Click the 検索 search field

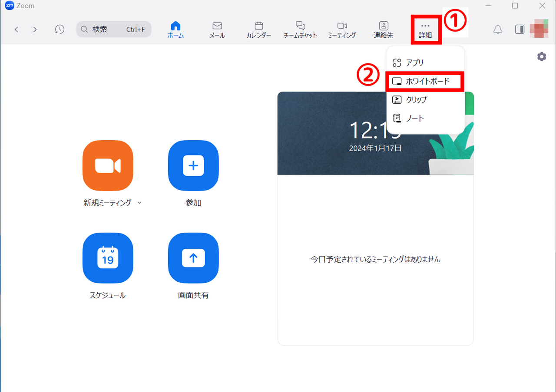coord(114,30)
